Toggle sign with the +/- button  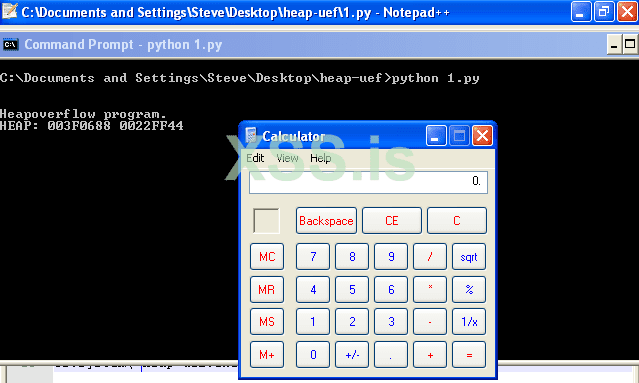point(352,354)
